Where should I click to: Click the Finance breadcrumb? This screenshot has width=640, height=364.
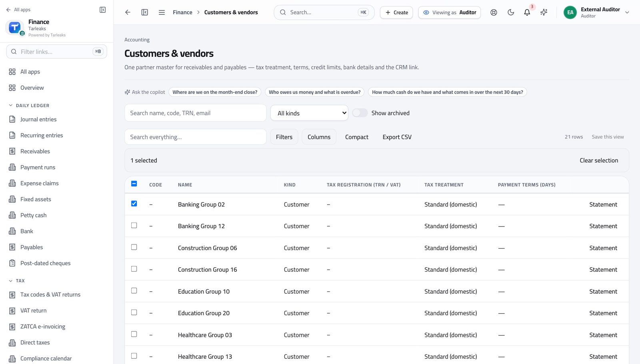[182, 12]
